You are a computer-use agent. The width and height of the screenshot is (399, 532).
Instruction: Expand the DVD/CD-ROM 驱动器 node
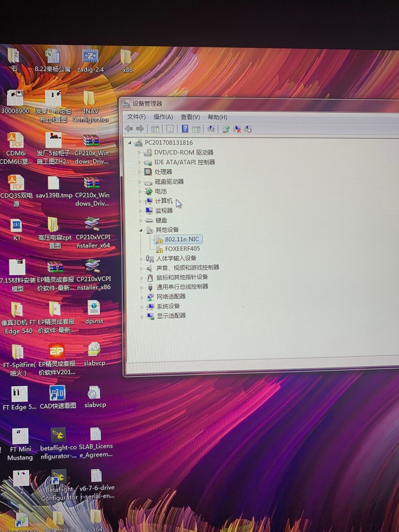[x=139, y=152]
